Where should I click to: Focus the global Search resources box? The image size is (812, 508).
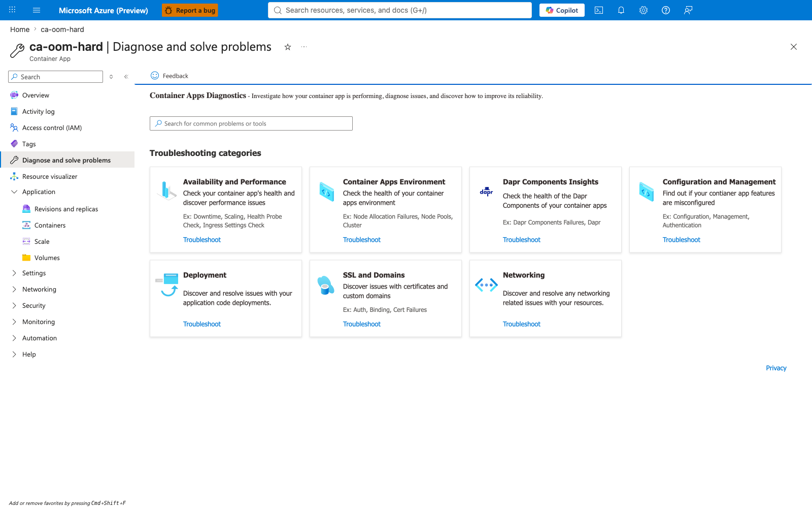[400, 10]
